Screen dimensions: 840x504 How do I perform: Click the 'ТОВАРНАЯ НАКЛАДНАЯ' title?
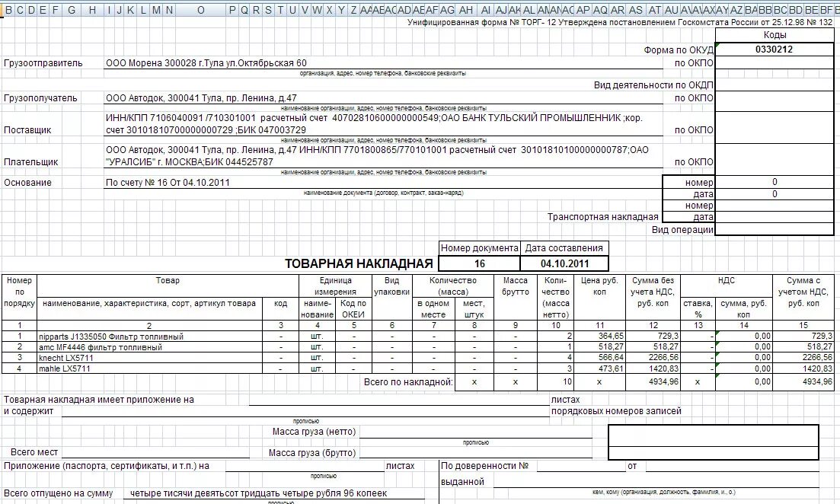pos(359,263)
